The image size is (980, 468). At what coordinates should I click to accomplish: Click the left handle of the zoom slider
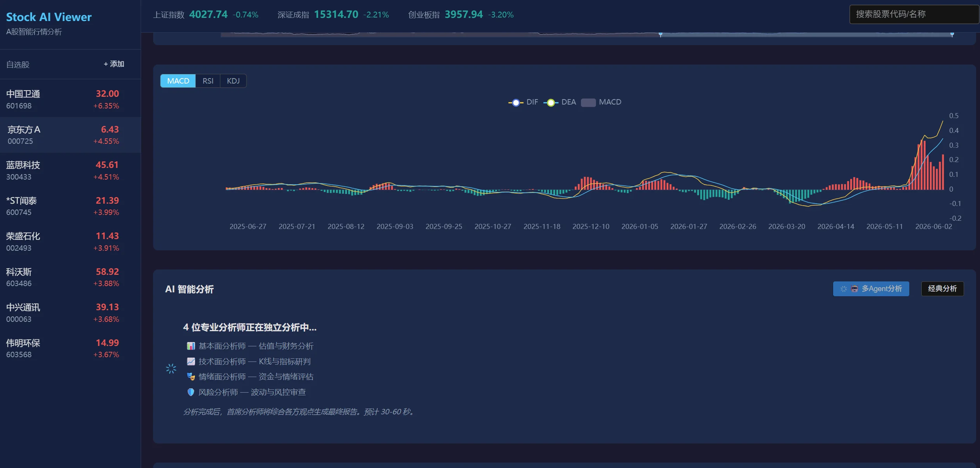[x=661, y=35]
